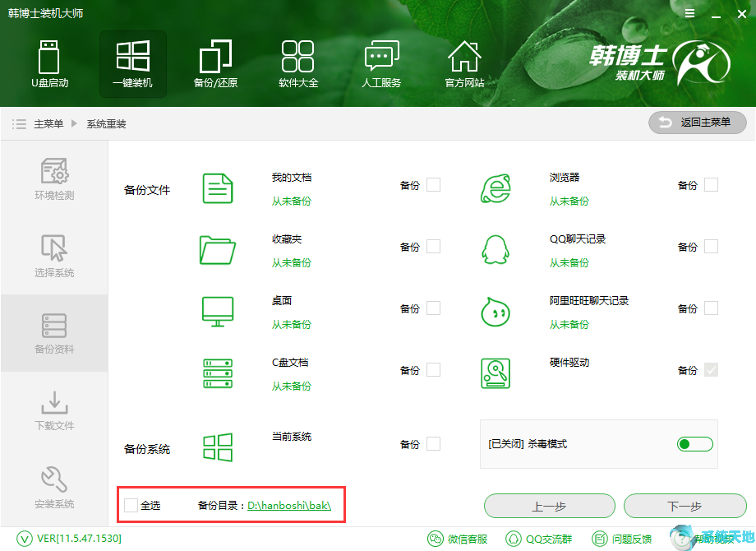The width and height of the screenshot is (756, 551).
Task: Click 系统重装 breadcrumb
Action: 106,124
